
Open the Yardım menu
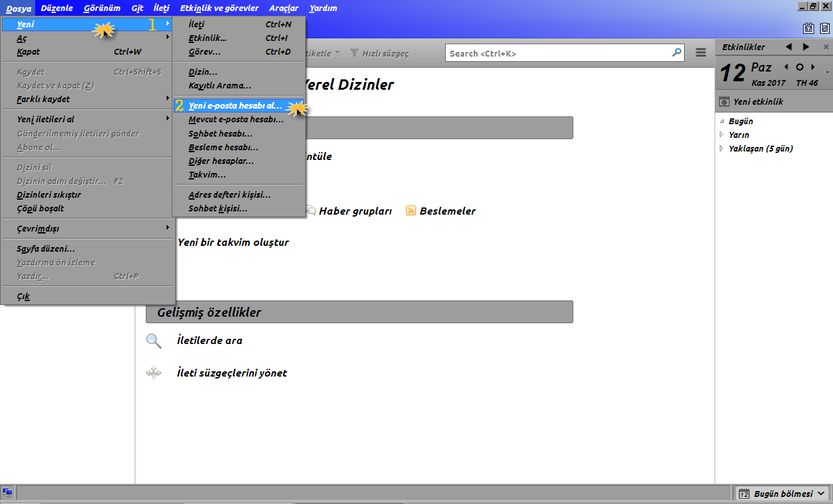[x=323, y=8]
